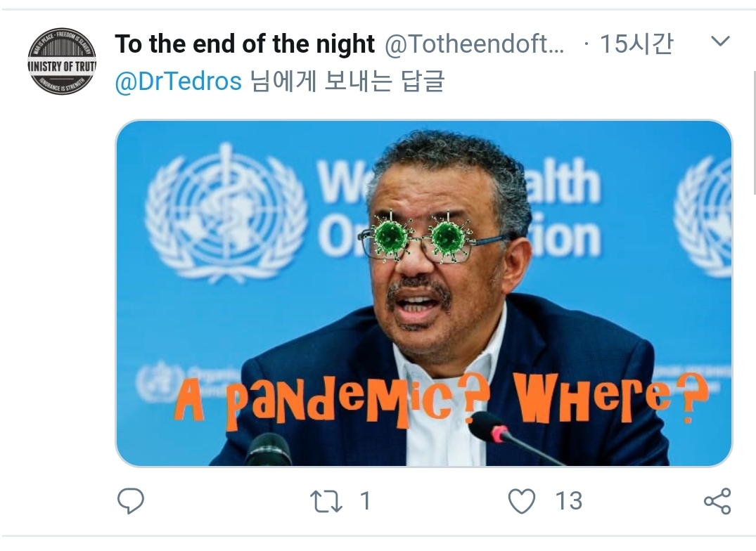
Task: Open the tweet via 15시간 timestamp
Action: coord(636,44)
